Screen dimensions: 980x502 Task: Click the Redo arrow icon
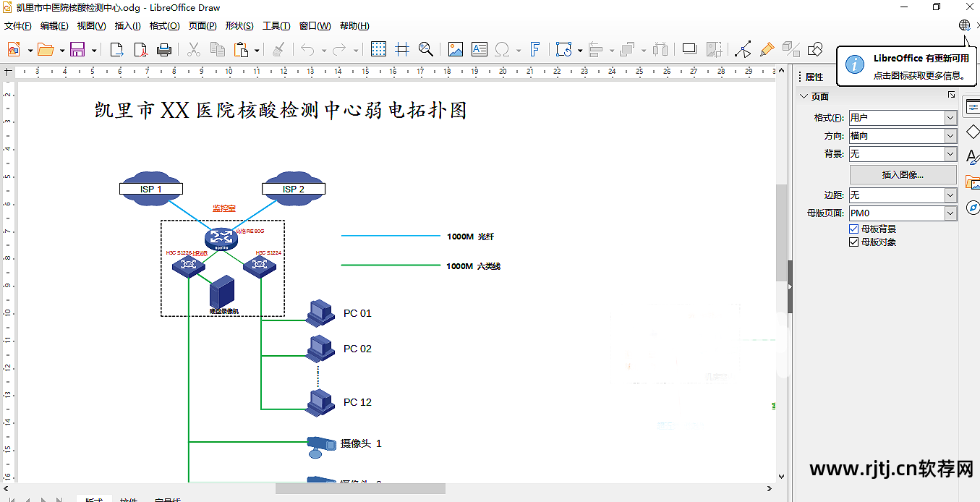pos(339,49)
